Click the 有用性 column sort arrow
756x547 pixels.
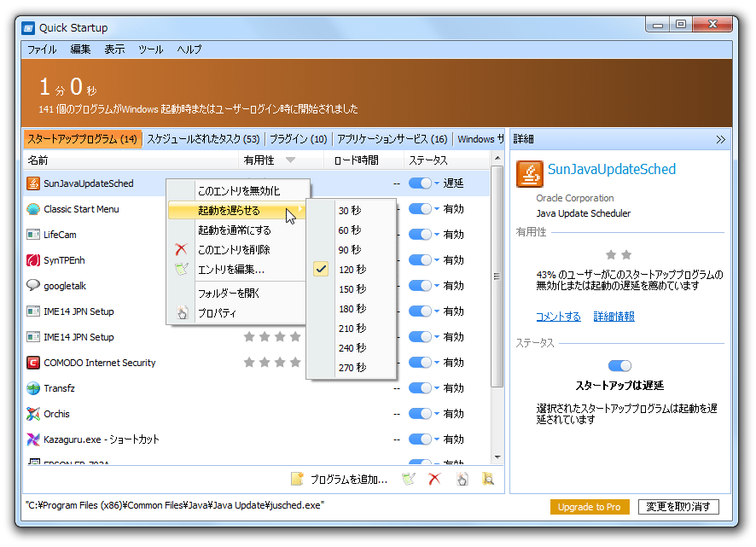pyautogui.click(x=290, y=160)
